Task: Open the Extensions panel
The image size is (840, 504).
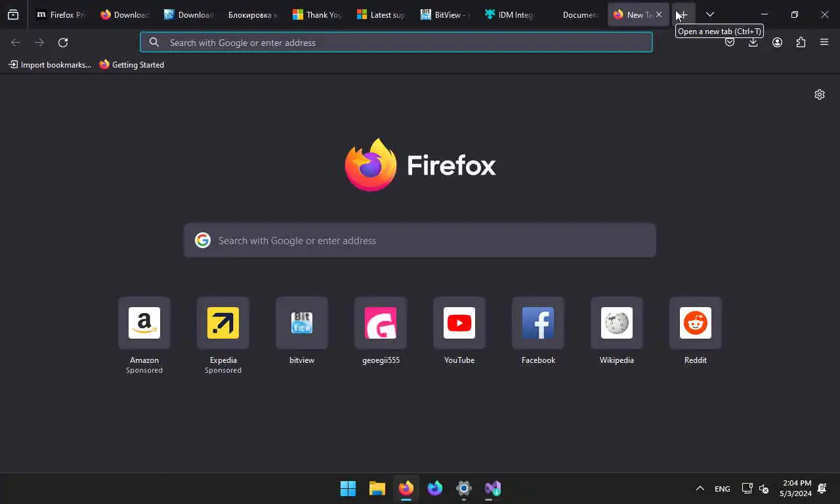Action: click(x=801, y=43)
